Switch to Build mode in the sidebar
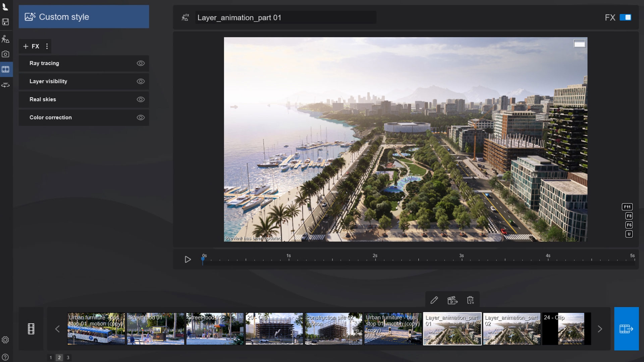This screenshot has height=362, width=644. point(6,39)
